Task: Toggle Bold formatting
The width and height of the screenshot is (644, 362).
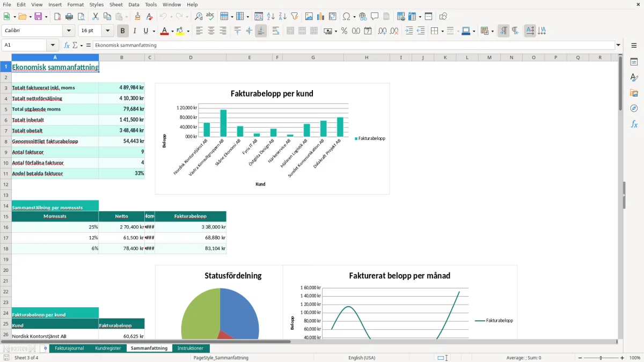Action: (123, 31)
